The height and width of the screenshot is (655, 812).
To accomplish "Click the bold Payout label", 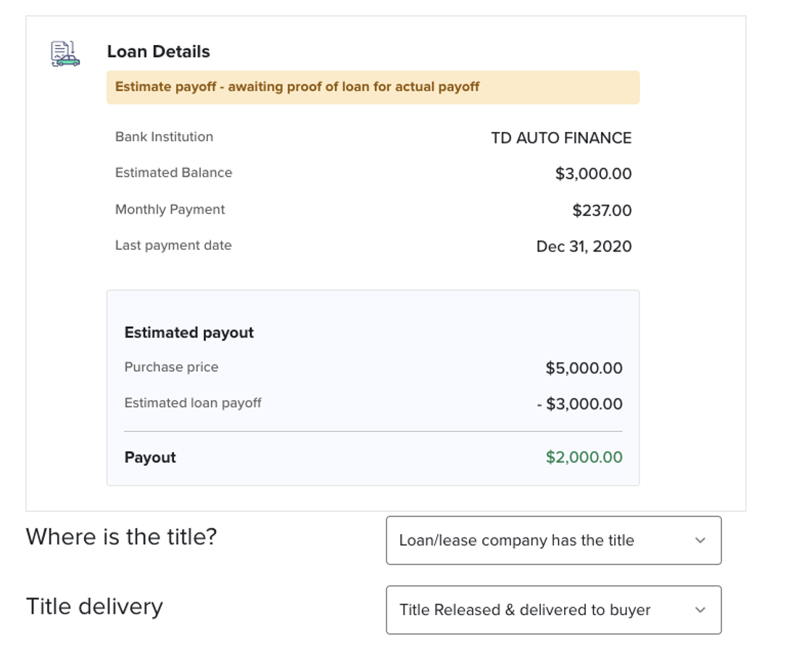I will point(150,457).
